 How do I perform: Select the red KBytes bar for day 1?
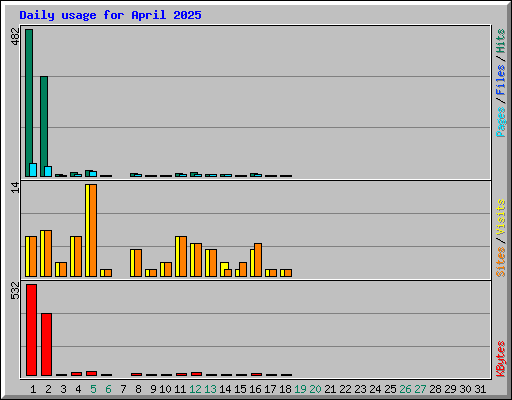(31, 330)
